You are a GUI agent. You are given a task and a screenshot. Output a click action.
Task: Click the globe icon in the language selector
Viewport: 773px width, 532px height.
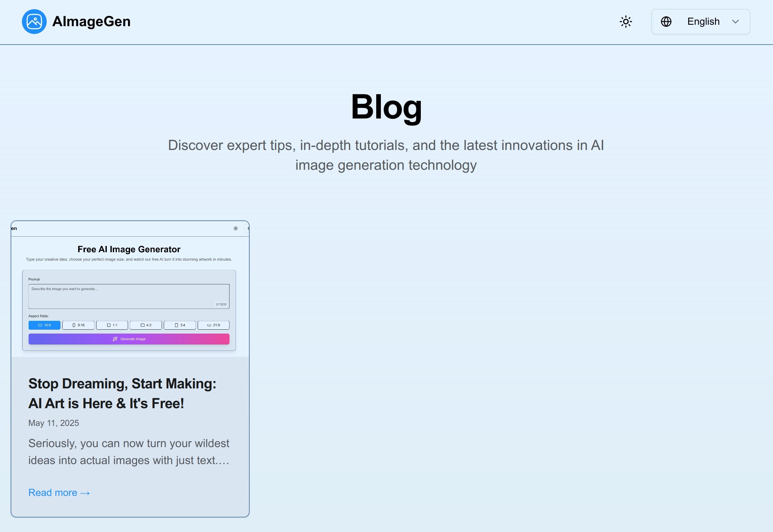click(666, 22)
